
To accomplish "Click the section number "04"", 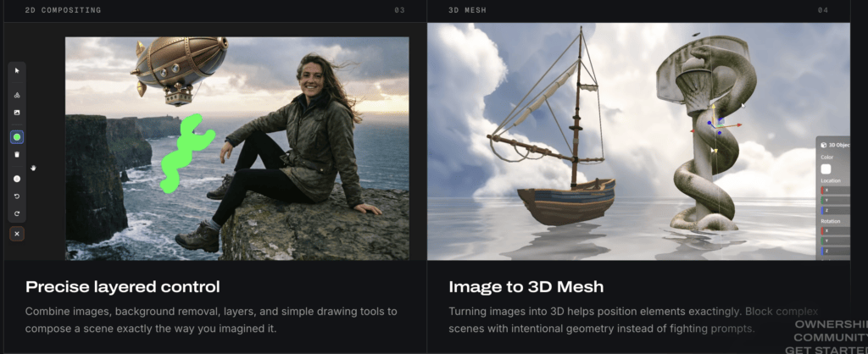I will pos(823,10).
